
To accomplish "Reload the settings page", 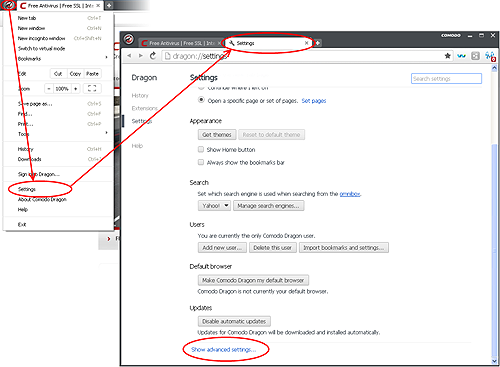I will click(153, 56).
